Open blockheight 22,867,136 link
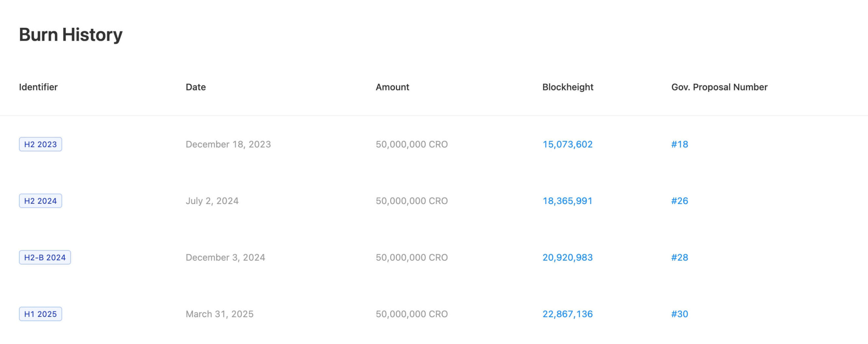The image size is (868, 344). coord(567,314)
